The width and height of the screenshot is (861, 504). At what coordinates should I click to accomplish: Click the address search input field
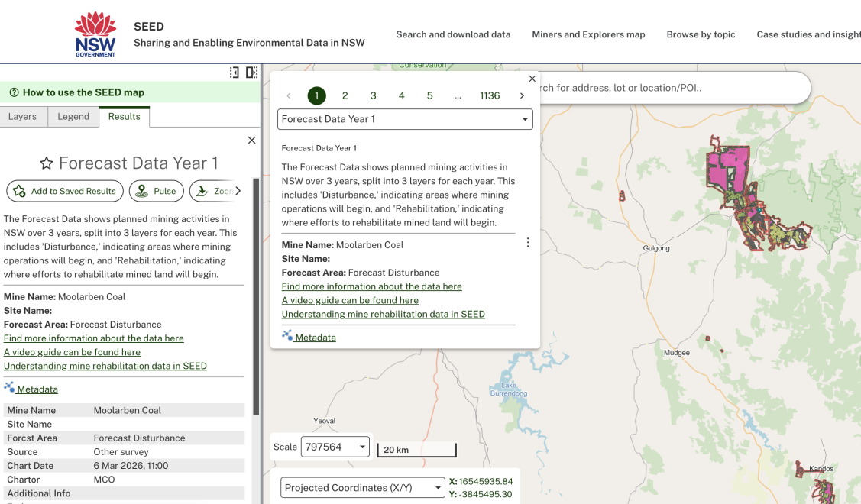[675, 88]
